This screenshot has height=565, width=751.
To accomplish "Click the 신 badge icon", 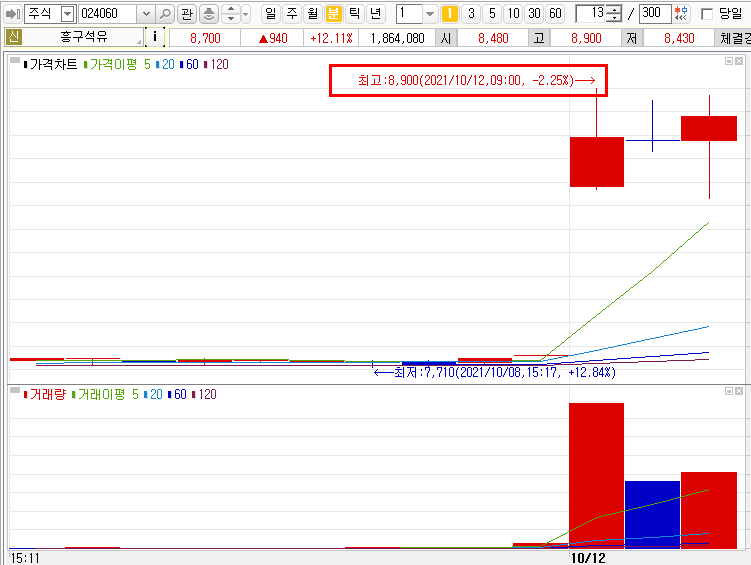I will [13, 37].
